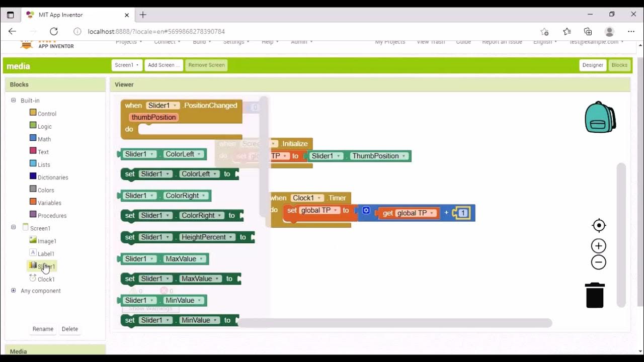644x362 pixels.
Task: Open new browser tab
Action: (x=143, y=15)
